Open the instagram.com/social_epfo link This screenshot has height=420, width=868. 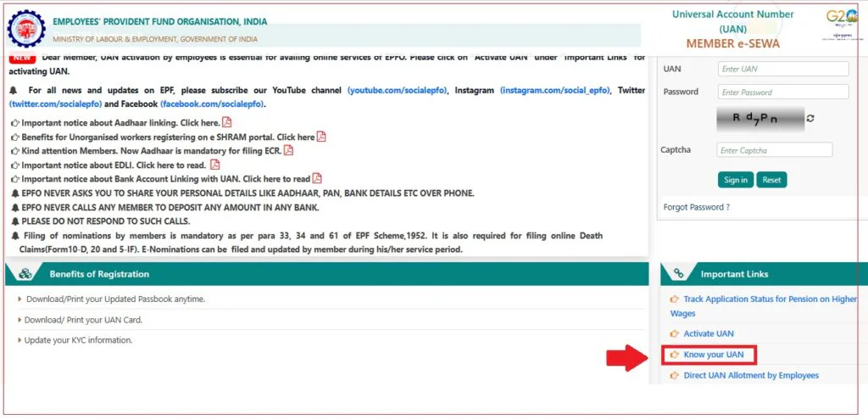[554, 90]
